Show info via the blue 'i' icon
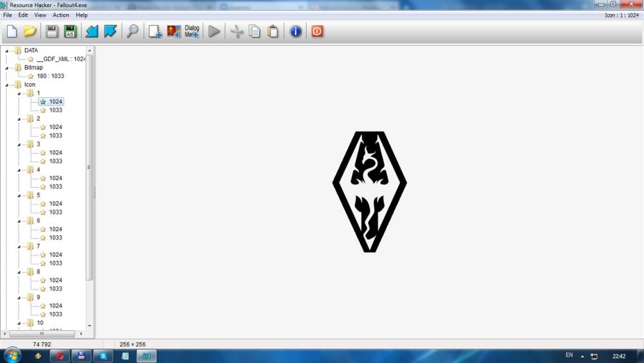This screenshot has height=363, width=644. click(296, 31)
